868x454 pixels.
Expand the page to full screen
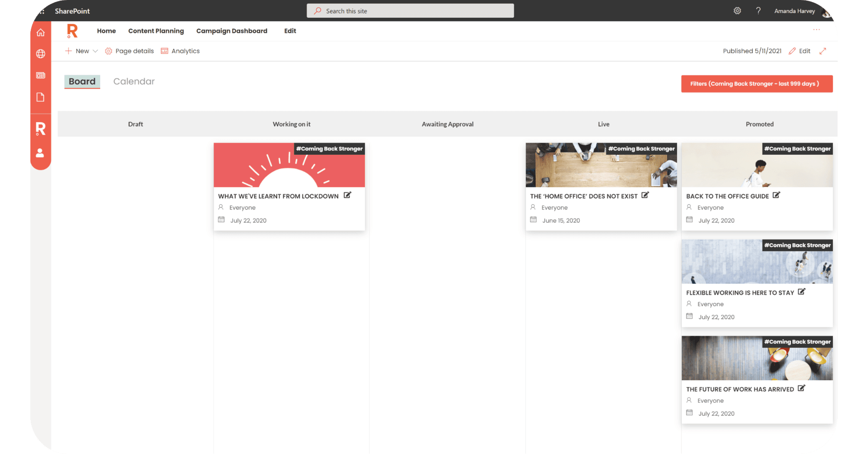[822, 51]
